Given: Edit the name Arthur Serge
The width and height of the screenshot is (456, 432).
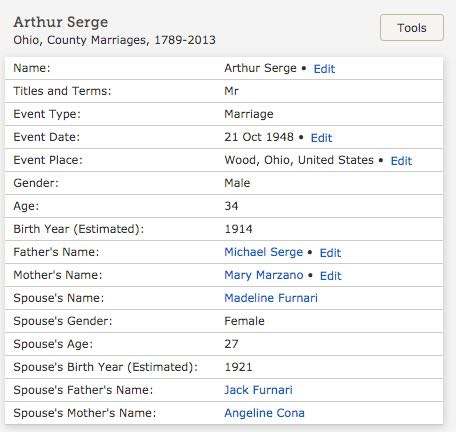Looking at the screenshot, I should [324, 69].
